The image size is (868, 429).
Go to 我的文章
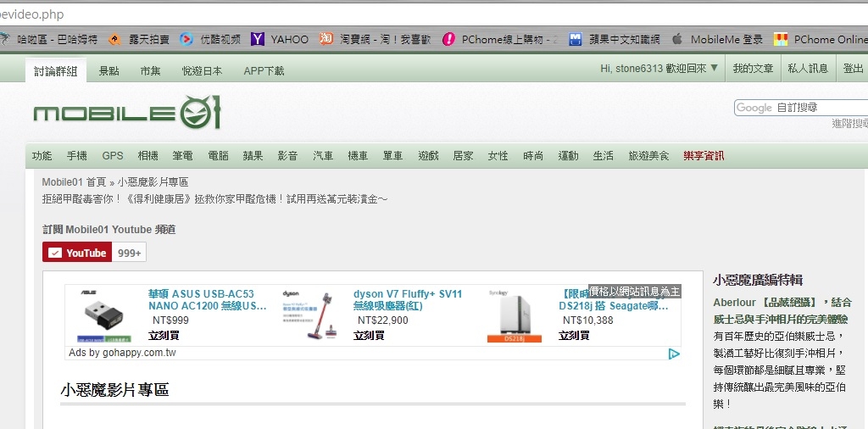(x=753, y=69)
